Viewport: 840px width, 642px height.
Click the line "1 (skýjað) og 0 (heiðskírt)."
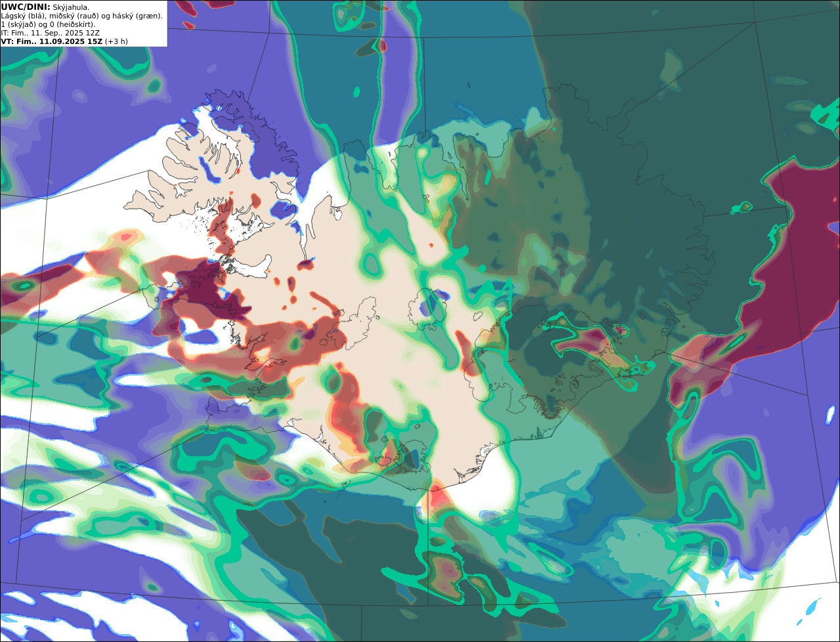[48, 24]
